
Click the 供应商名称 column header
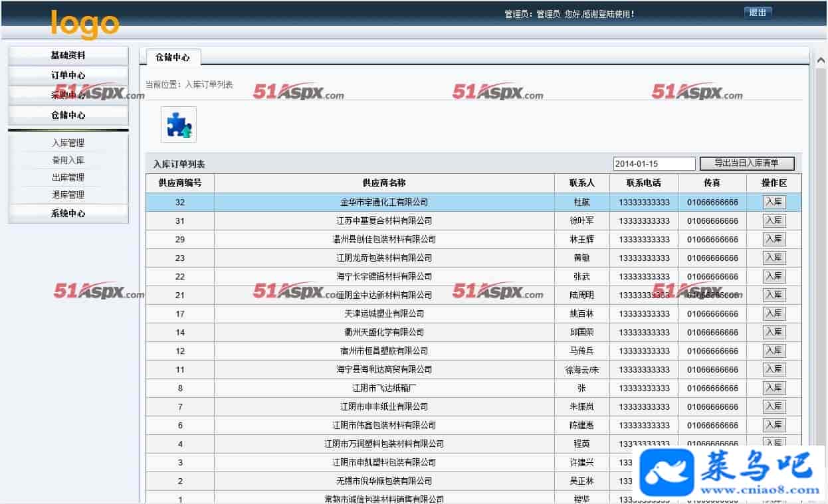point(384,183)
